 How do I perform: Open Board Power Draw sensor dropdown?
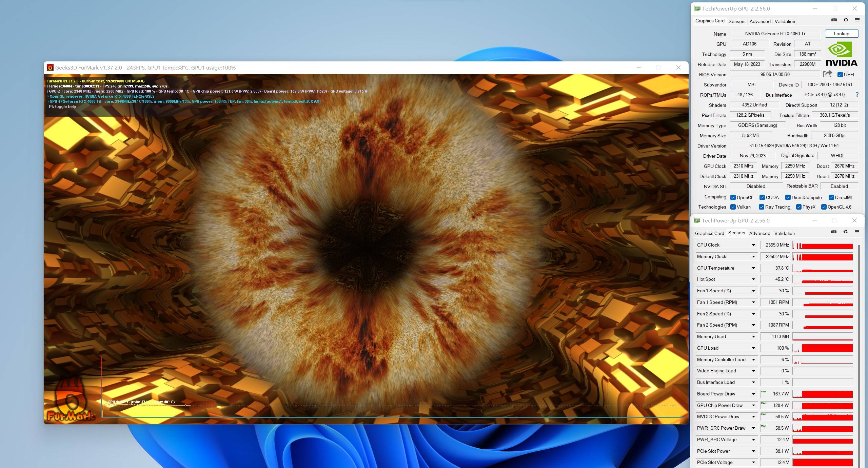tap(753, 394)
